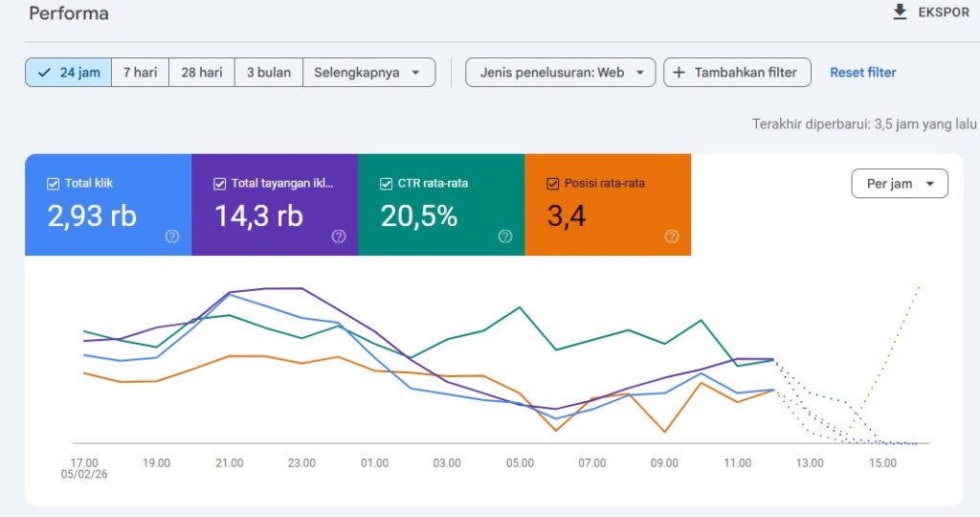Screen dimensions: 980x517
Task: Click the 09.00 axis label
Action: (664, 463)
